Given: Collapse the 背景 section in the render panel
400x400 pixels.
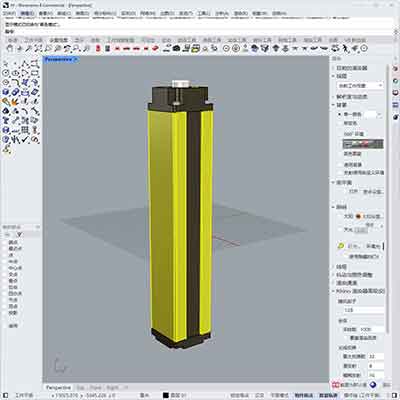Looking at the screenshot, I should (333, 105).
